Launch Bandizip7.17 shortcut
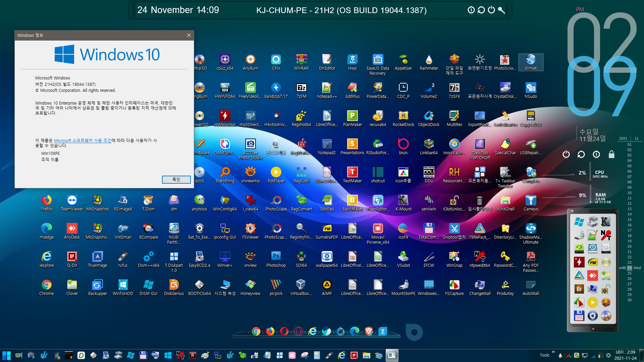The width and height of the screenshot is (644, 362). 276,90
